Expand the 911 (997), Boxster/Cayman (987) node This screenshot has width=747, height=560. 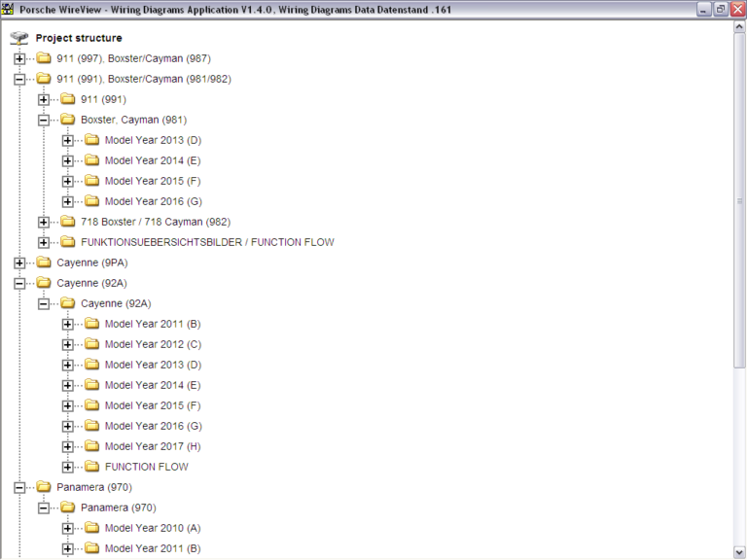point(19,58)
